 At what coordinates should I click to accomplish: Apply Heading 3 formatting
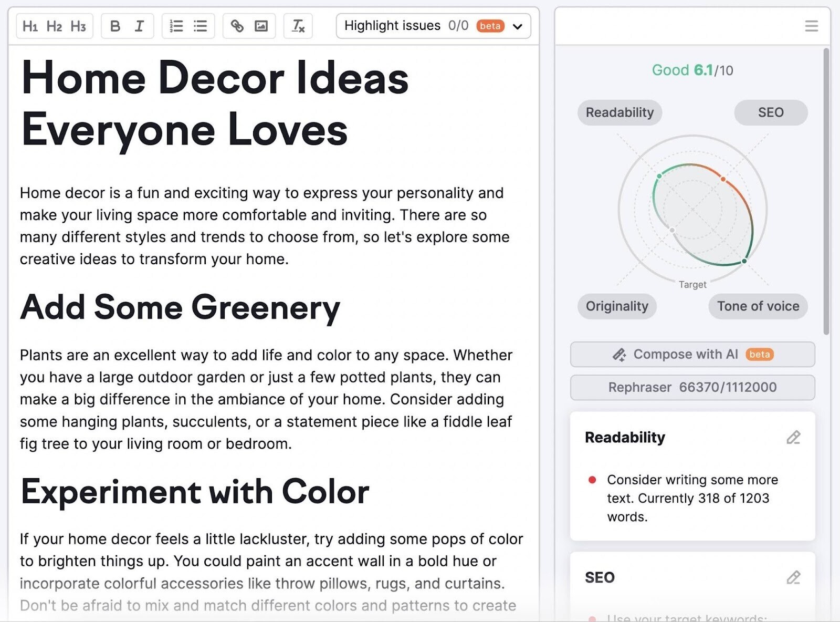tap(78, 26)
